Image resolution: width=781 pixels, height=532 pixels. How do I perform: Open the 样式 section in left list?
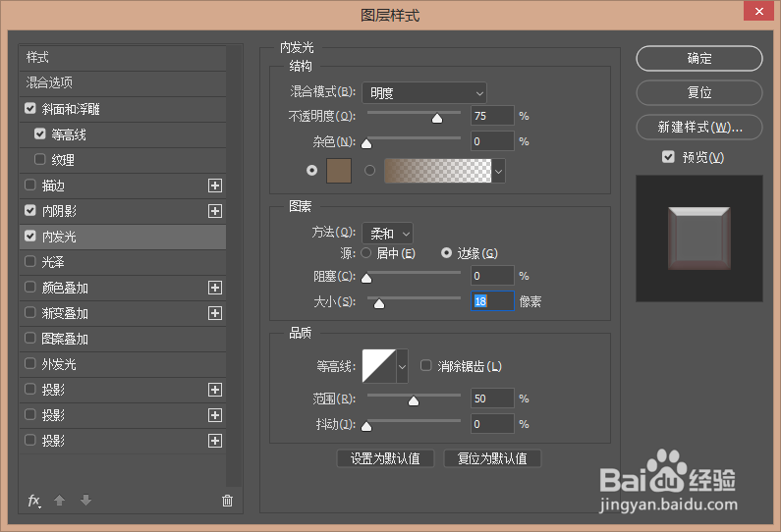pos(123,57)
